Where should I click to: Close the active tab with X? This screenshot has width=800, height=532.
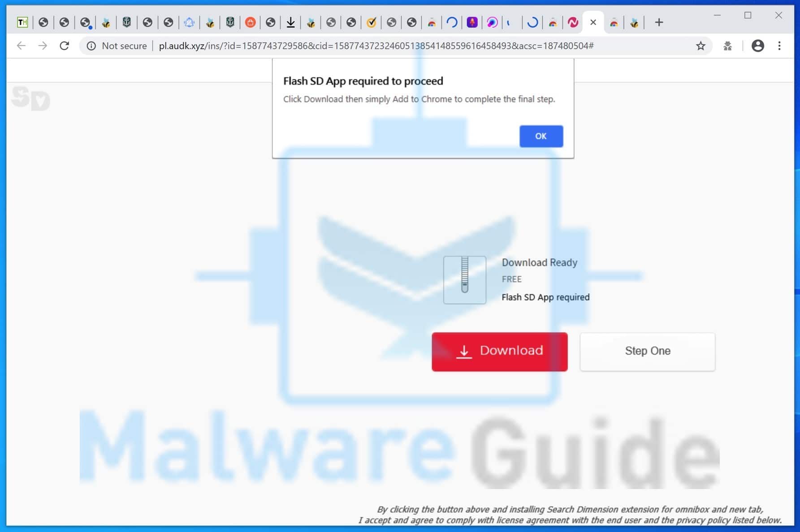pyautogui.click(x=593, y=22)
